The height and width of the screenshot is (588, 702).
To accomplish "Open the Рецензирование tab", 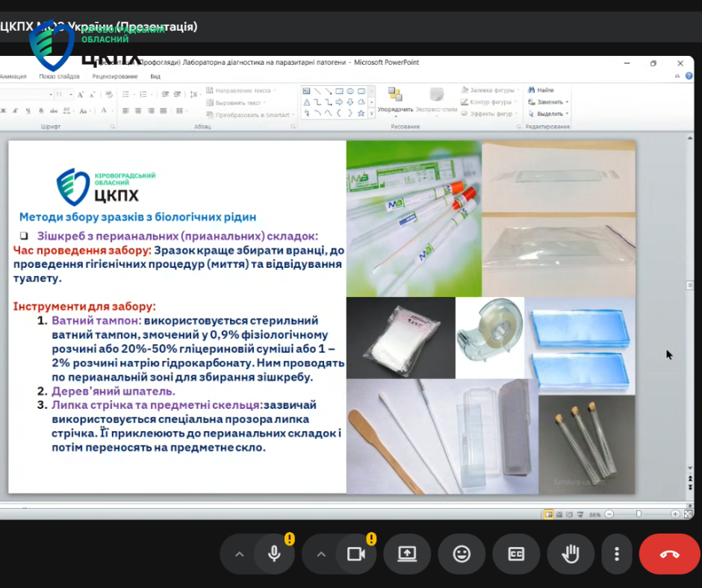I will (x=114, y=76).
